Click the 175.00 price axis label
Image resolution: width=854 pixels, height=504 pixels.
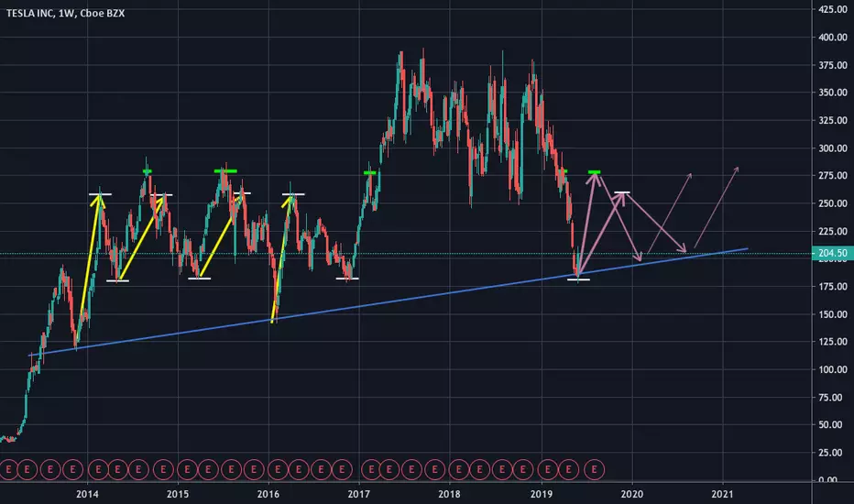(x=833, y=287)
